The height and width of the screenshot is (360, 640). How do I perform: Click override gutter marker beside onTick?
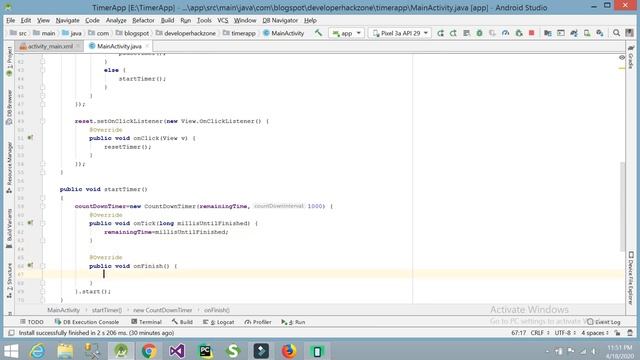[30, 223]
